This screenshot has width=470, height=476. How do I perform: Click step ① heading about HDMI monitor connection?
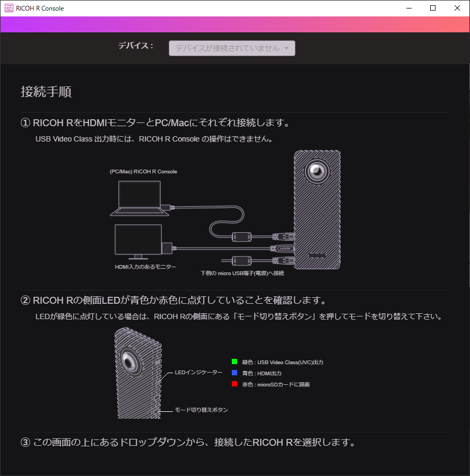click(156, 122)
